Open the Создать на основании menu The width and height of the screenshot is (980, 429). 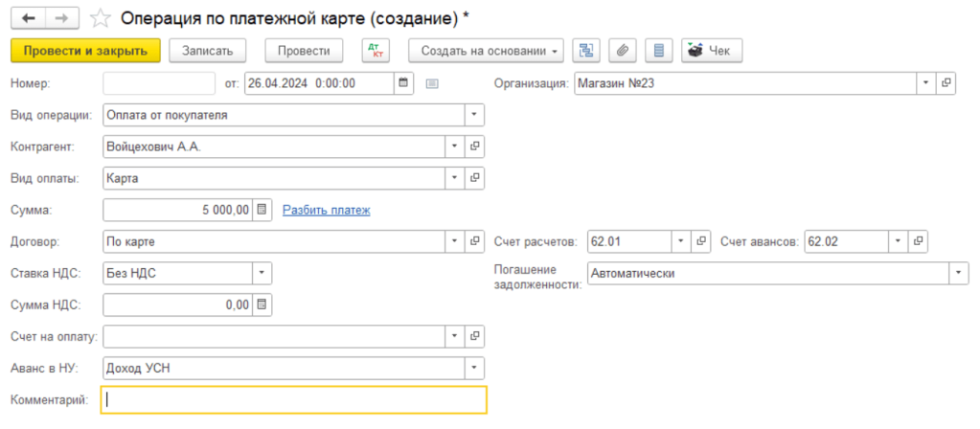pyautogui.click(x=487, y=51)
